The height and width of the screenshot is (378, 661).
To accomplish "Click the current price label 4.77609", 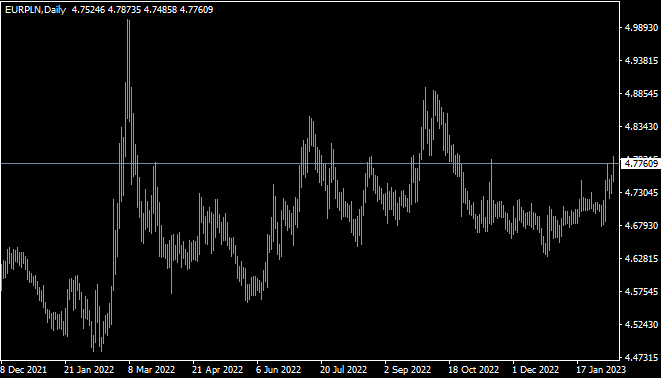I will (641, 164).
